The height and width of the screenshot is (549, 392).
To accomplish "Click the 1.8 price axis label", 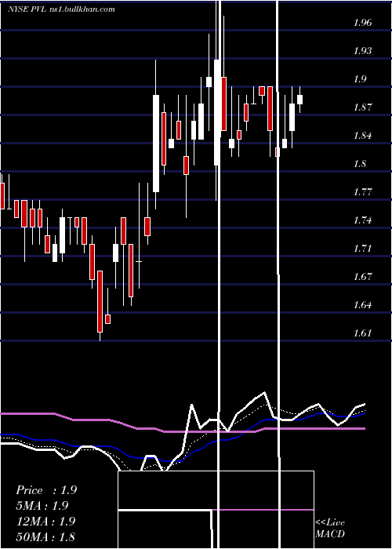I will [360, 164].
